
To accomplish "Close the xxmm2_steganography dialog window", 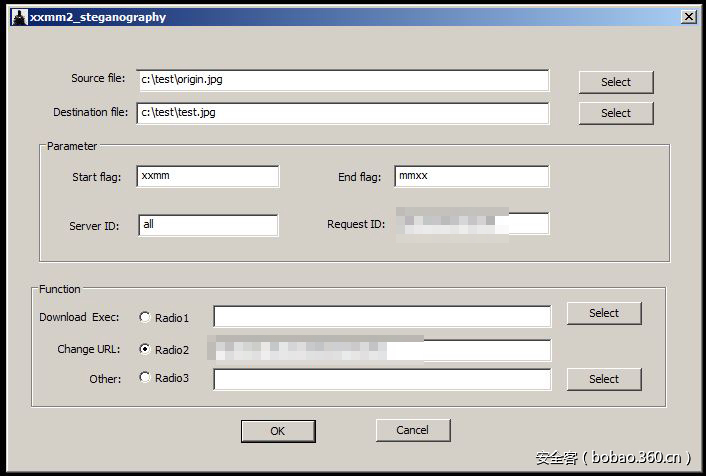I will click(688, 17).
